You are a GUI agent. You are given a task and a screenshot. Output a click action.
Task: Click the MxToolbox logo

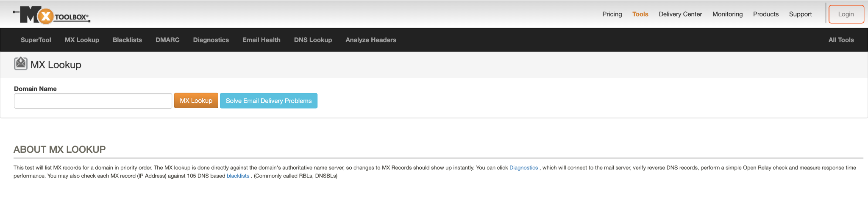[52, 15]
